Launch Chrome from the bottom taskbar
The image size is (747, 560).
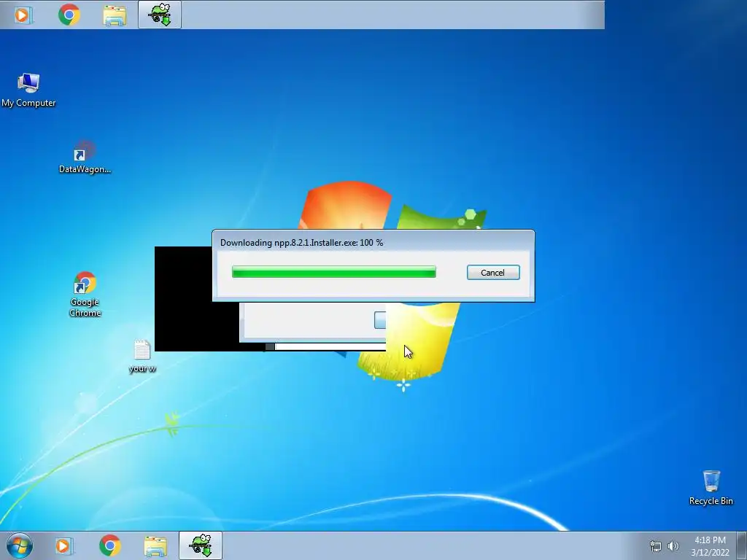[110, 545]
